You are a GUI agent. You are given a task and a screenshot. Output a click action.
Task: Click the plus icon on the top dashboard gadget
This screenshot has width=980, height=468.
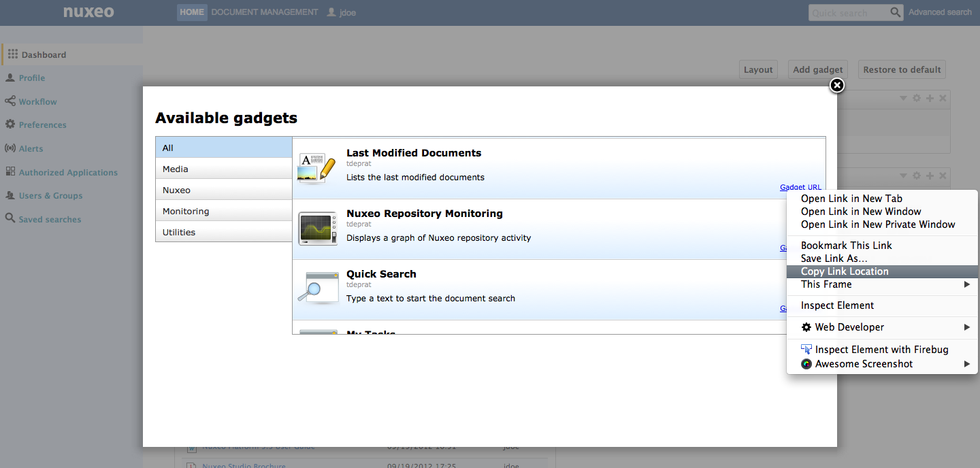click(930, 99)
